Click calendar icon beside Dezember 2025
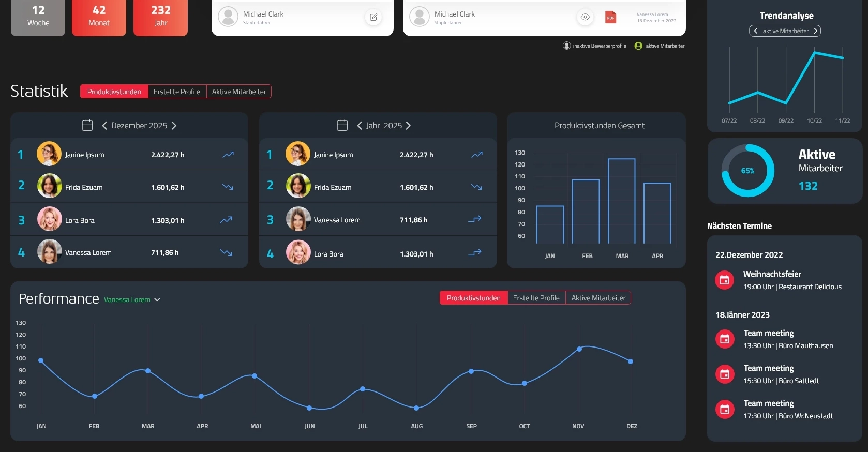 87,125
